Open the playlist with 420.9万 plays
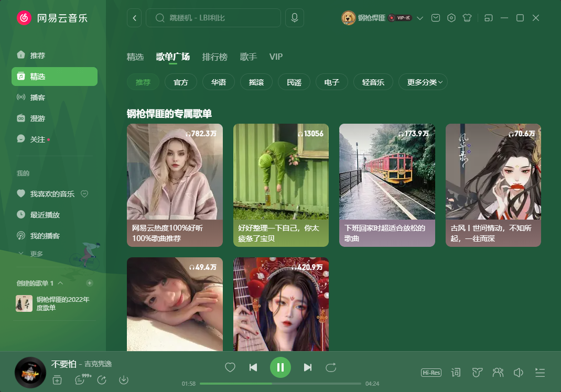 point(281,304)
